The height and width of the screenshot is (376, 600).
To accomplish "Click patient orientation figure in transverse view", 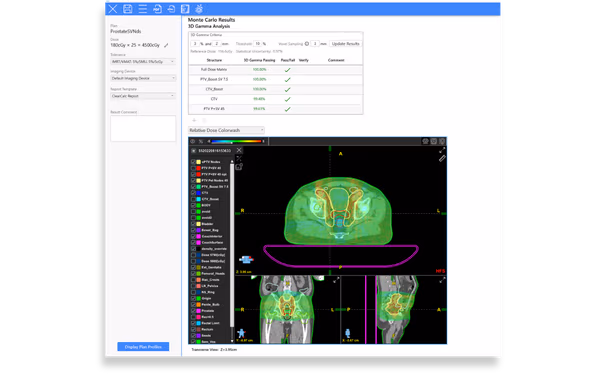I will coord(246,260).
